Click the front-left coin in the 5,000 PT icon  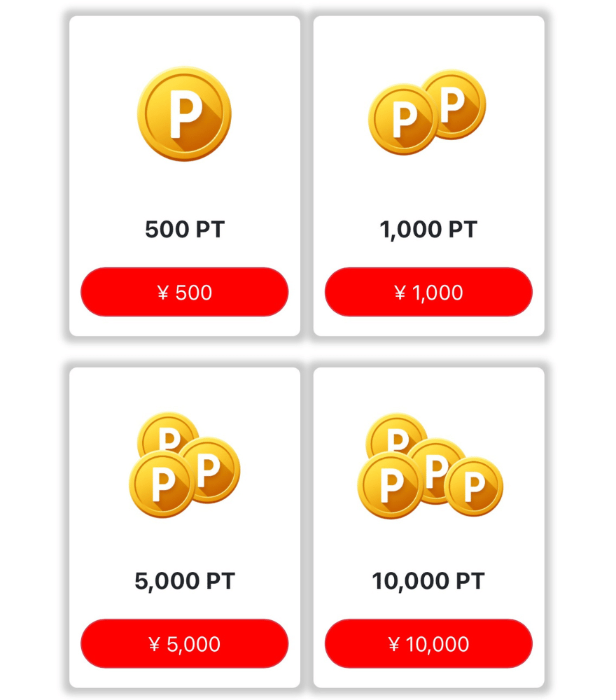tap(162, 484)
